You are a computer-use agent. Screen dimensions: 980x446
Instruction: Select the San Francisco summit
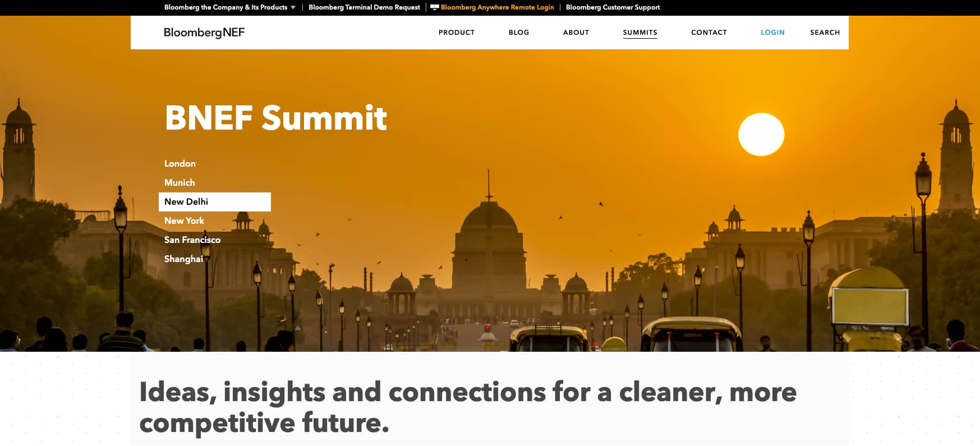pyautogui.click(x=192, y=240)
